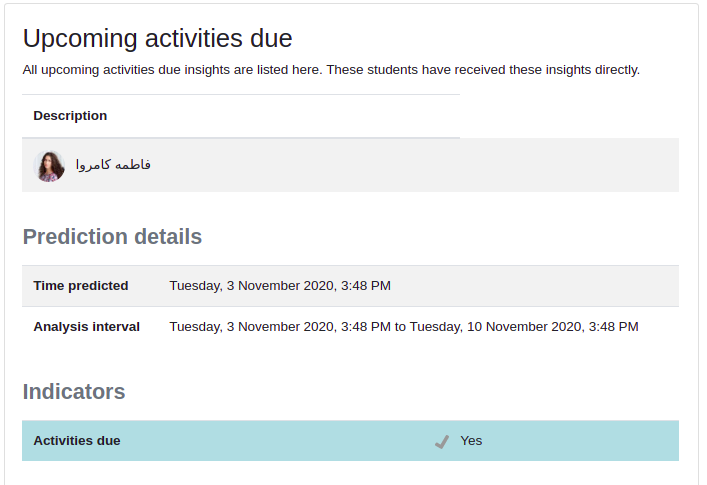Viewport: 707px width, 485px height.
Task: Click the Time predicted date value
Action: [280, 286]
